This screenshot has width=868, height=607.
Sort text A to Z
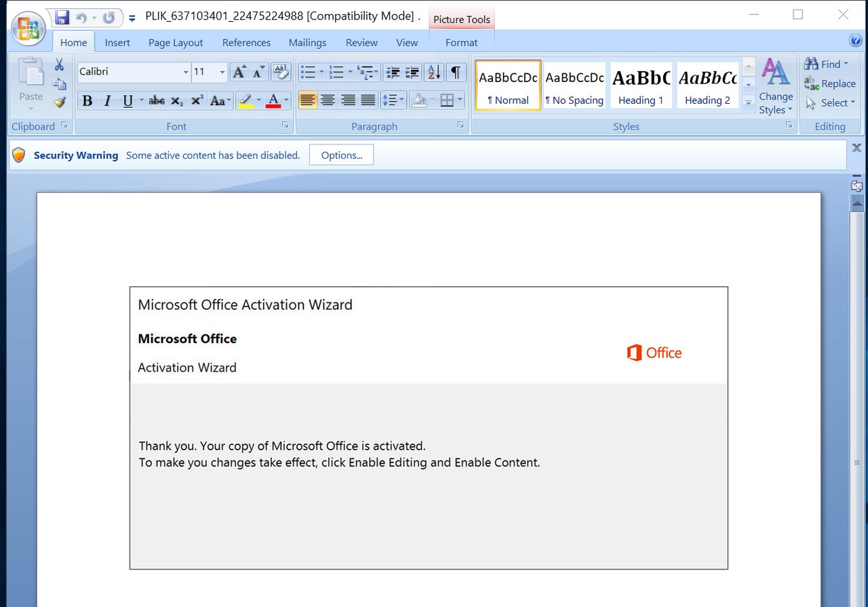435,72
